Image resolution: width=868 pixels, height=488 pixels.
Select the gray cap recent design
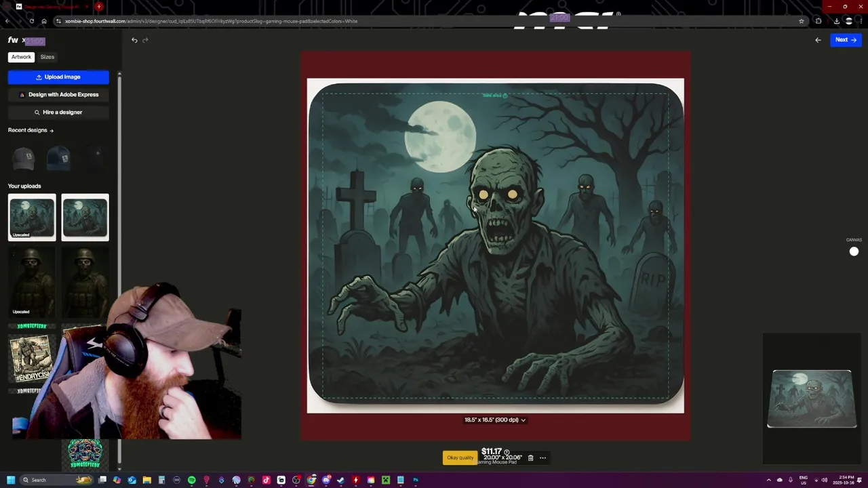coord(23,158)
